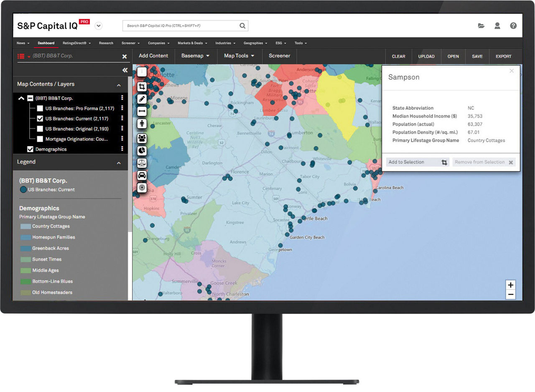Click the demographics person icon in map toolbar
Image resolution: width=535 pixels, height=392 pixels.
pyautogui.click(x=142, y=124)
